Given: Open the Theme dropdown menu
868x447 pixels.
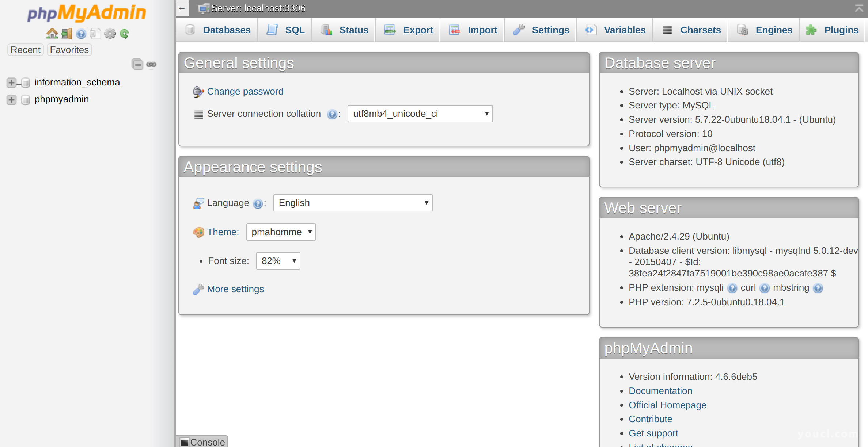Looking at the screenshot, I should pyautogui.click(x=281, y=232).
